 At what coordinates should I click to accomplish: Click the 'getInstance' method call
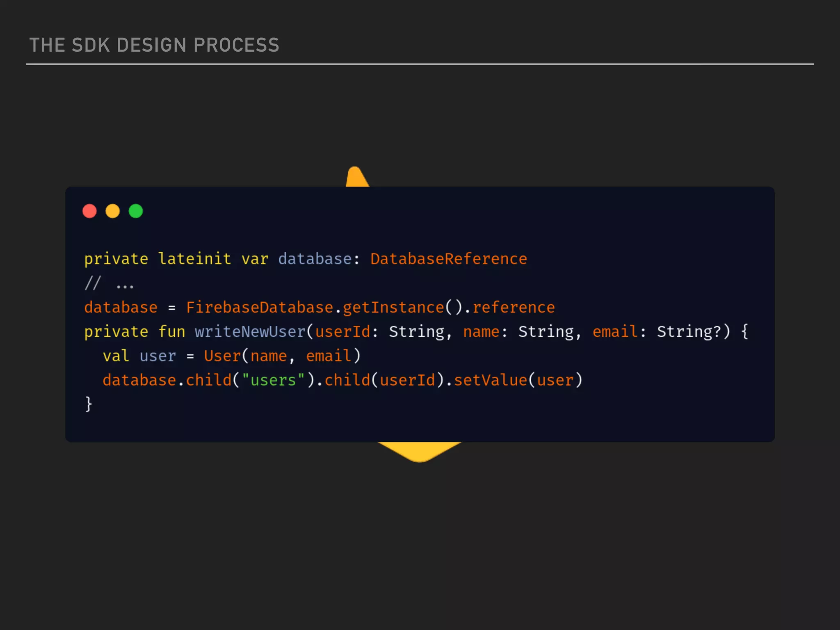393,307
